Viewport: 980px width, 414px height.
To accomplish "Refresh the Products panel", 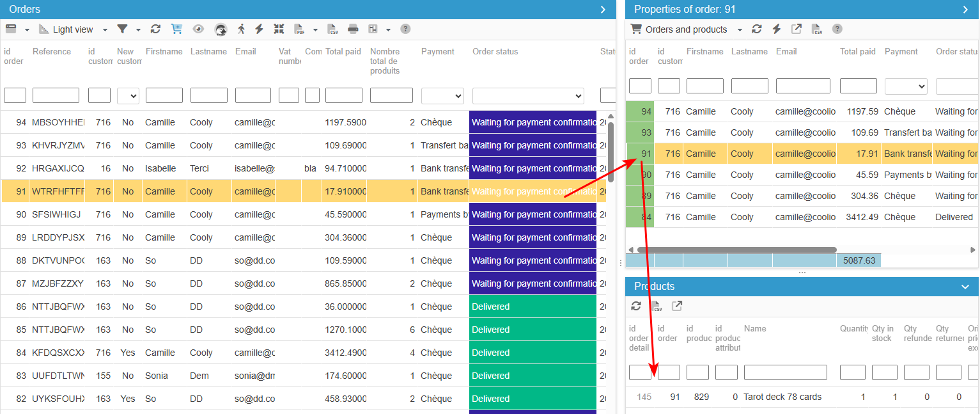I will pos(636,306).
